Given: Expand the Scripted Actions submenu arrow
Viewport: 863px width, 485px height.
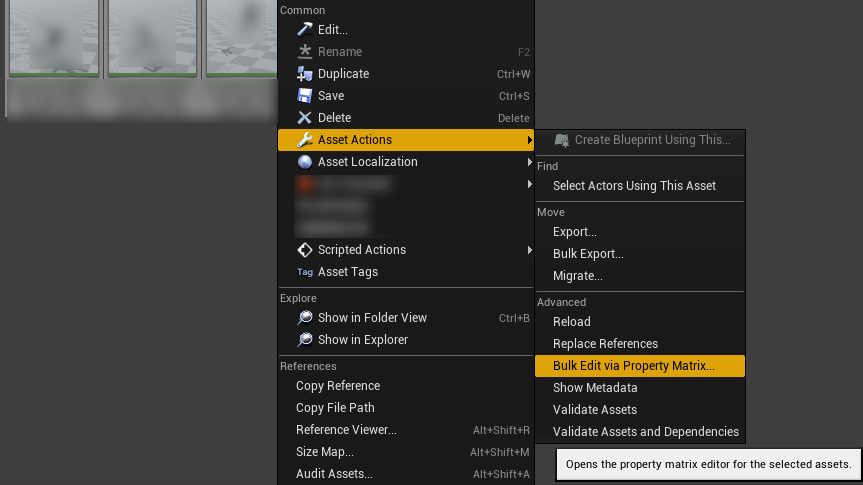Looking at the screenshot, I should click(x=529, y=250).
